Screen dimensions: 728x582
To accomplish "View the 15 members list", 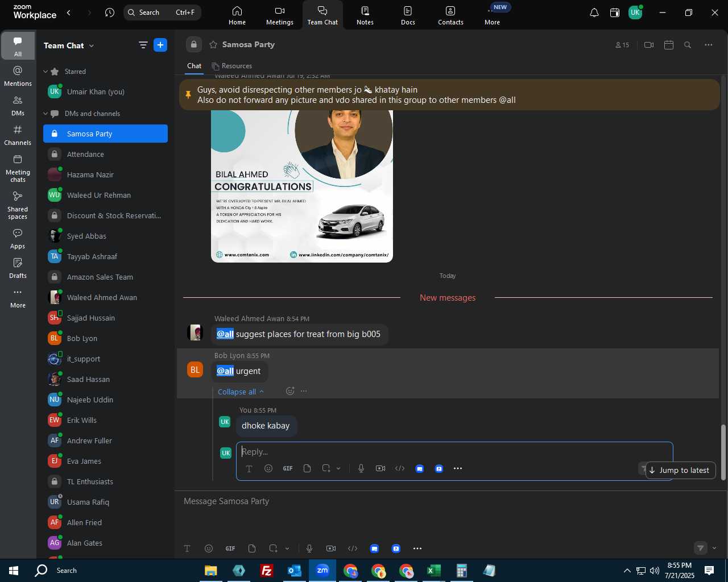I will click(622, 45).
